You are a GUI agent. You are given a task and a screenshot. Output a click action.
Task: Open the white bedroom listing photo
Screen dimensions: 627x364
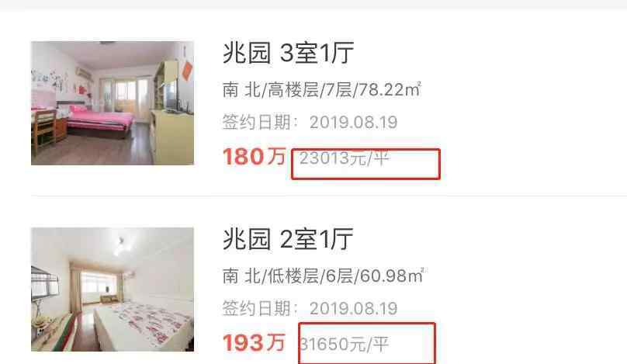(113, 289)
